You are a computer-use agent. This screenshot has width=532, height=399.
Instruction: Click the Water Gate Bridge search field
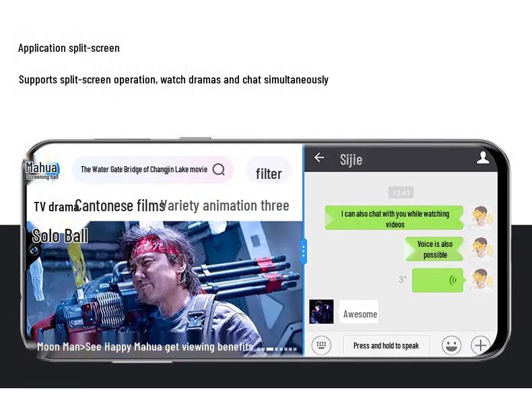143,170
